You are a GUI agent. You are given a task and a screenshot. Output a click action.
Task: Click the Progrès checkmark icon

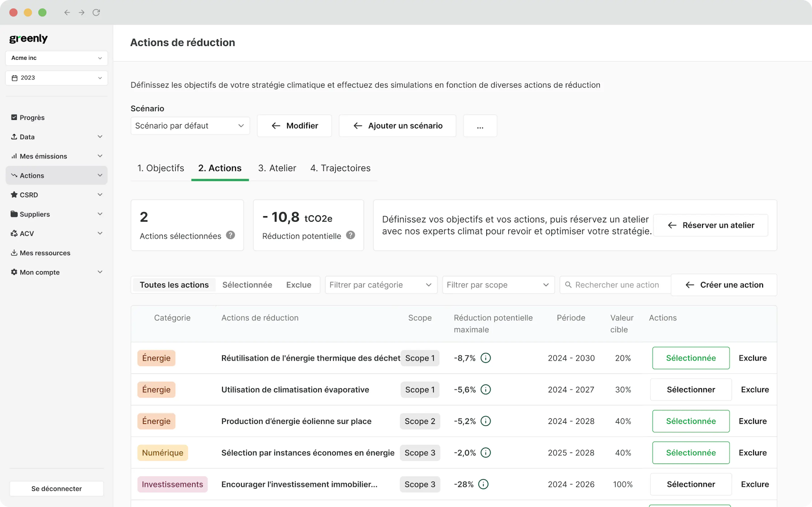14,117
